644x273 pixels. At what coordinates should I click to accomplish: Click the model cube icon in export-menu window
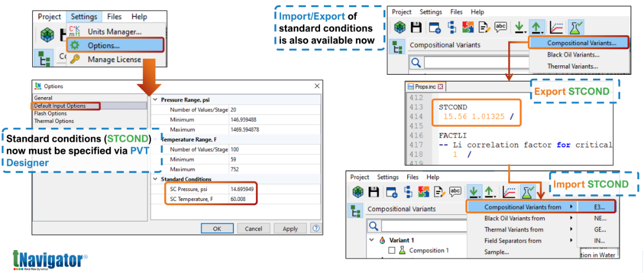tap(399, 27)
